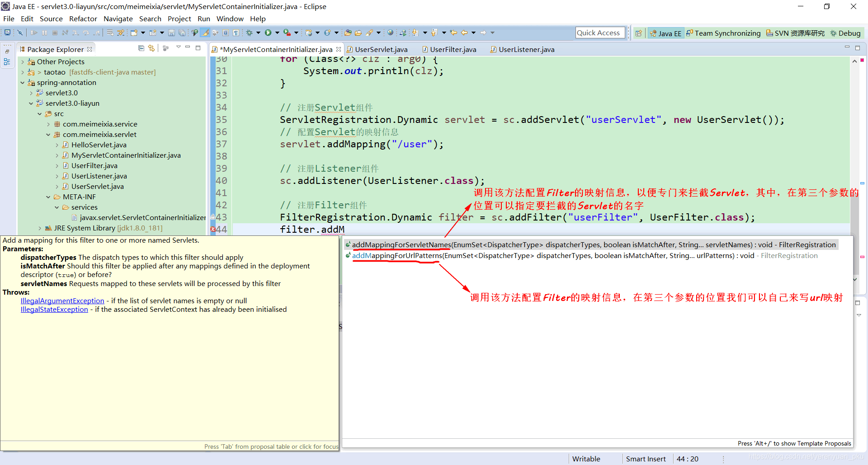
Task: Toggle Mark Occurrences highlighter button
Action: [x=205, y=33]
